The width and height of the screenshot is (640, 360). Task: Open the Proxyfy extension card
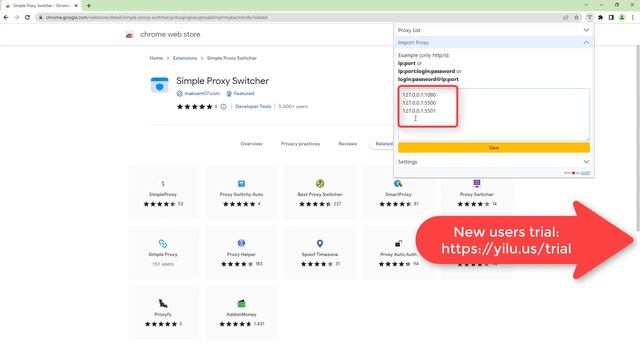[x=163, y=313]
